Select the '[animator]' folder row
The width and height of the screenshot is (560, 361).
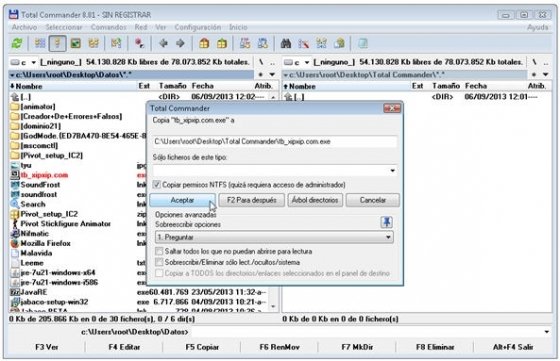[78, 106]
